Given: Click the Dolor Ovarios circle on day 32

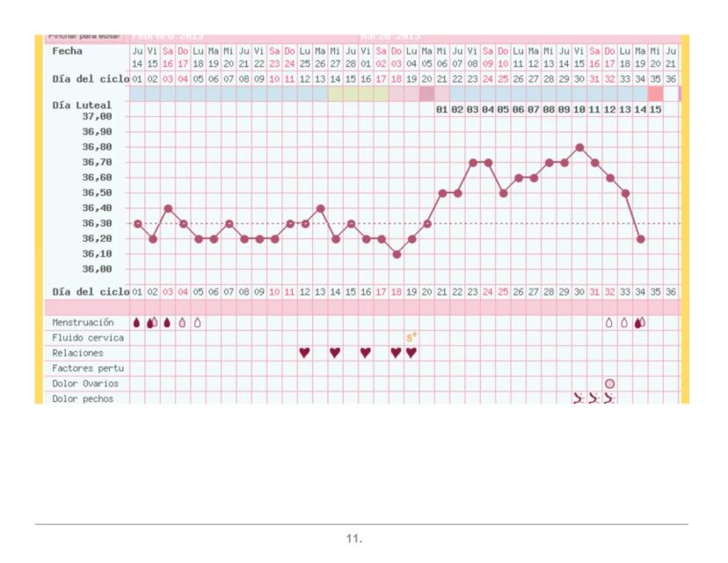Looking at the screenshot, I should tap(609, 384).
